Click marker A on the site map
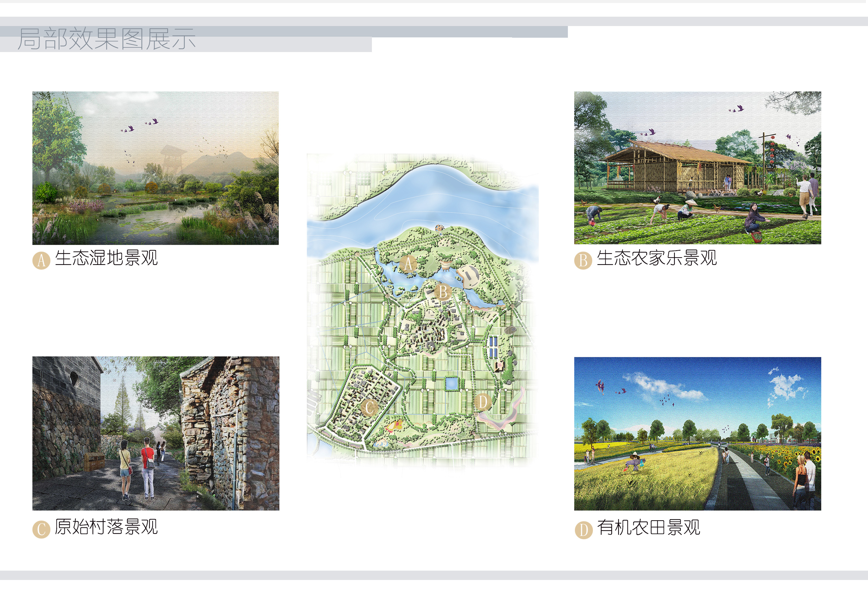868x612 pixels. (x=408, y=264)
